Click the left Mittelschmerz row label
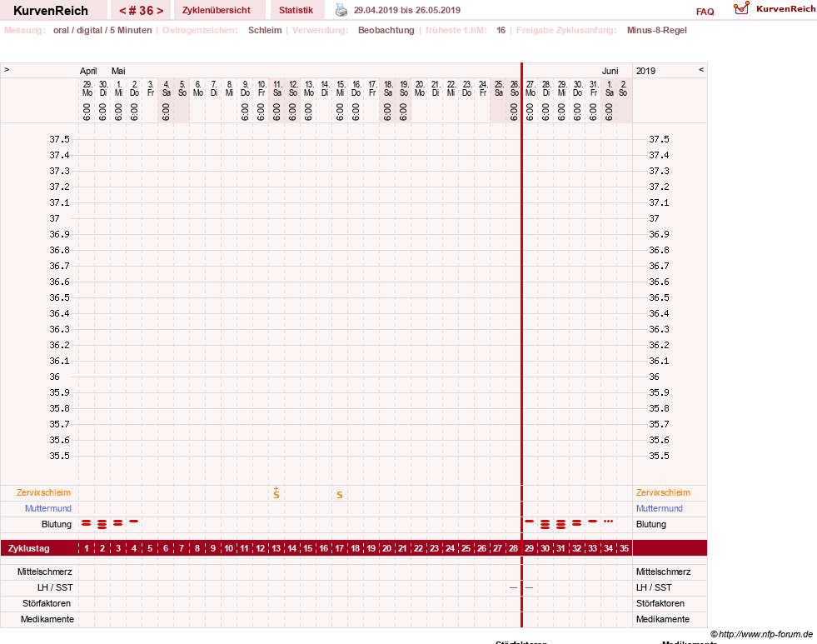The width and height of the screenshot is (817, 644). [45, 572]
